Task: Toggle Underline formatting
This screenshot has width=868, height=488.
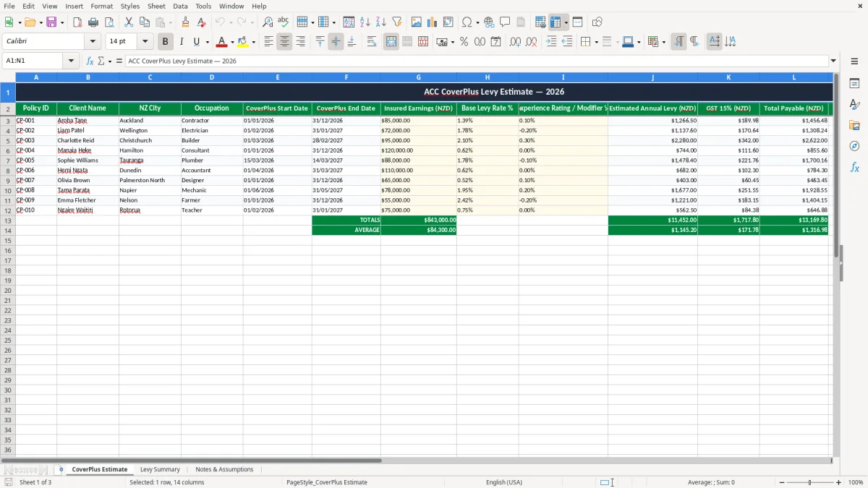Action: (x=196, y=42)
